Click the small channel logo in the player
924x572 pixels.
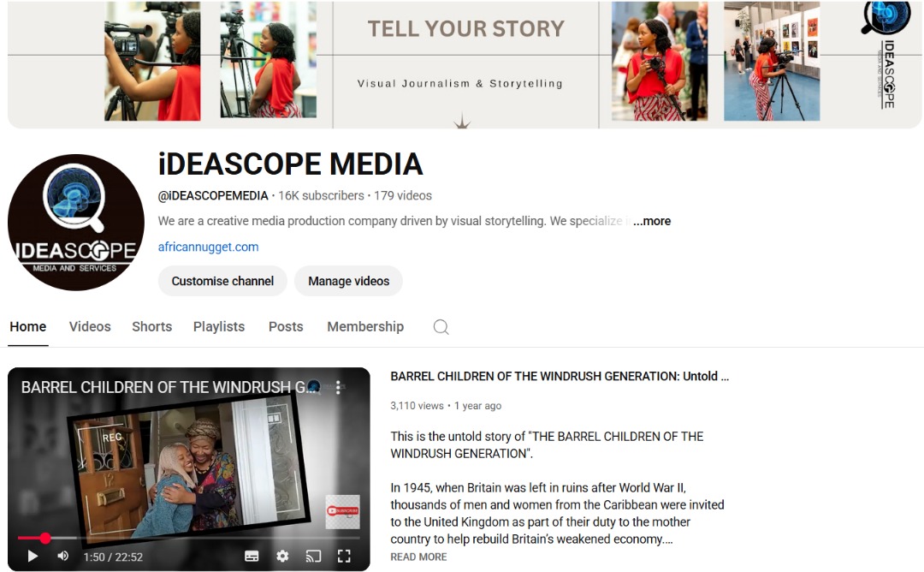pos(313,387)
